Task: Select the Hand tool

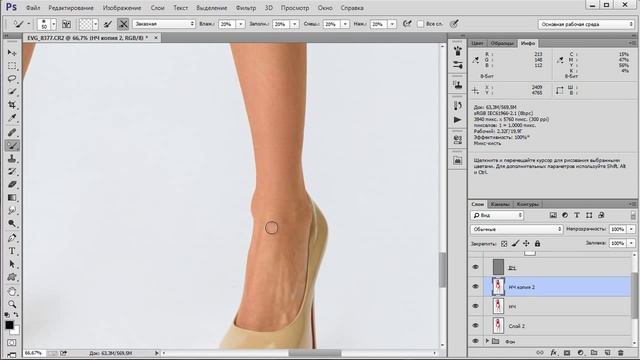Action: pos(12,291)
